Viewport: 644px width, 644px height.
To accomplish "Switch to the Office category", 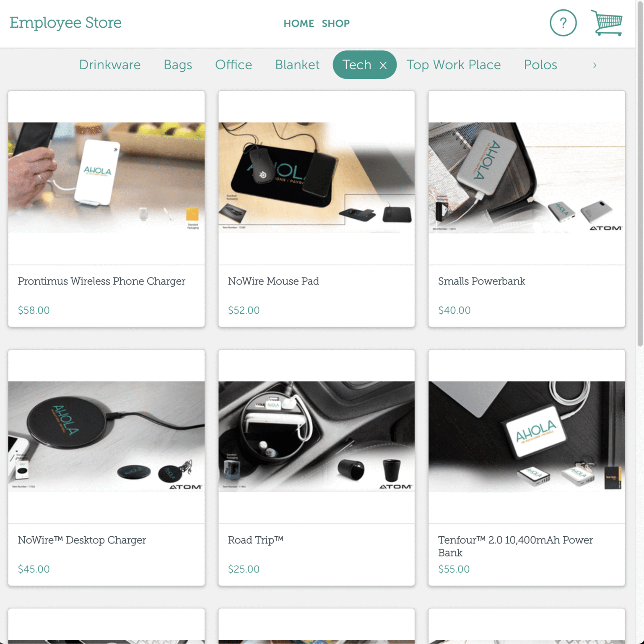I will [234, 65].
